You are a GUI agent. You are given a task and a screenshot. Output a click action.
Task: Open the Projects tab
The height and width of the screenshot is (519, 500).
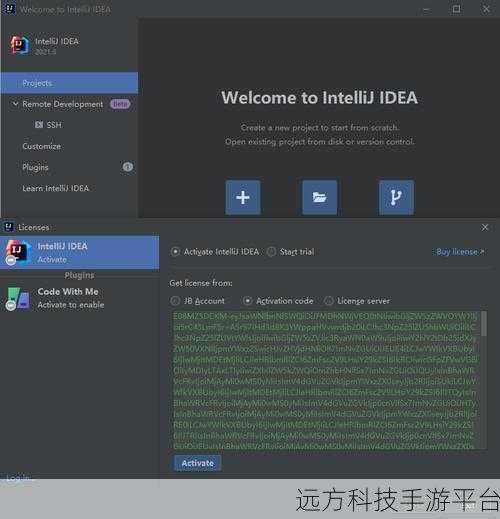coord(69,83)
